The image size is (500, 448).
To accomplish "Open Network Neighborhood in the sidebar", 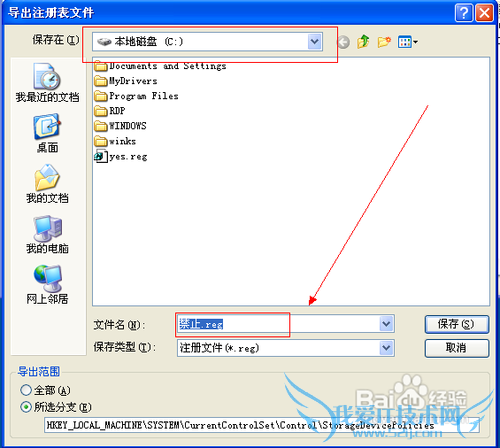I will 47,285.
